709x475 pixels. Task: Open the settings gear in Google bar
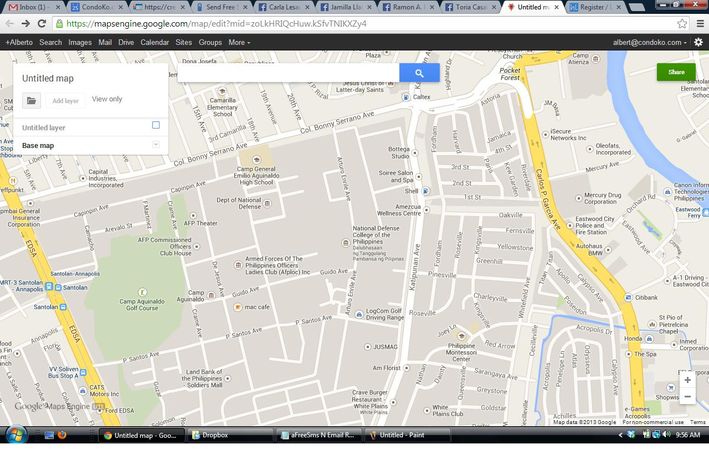click(698, 42)
